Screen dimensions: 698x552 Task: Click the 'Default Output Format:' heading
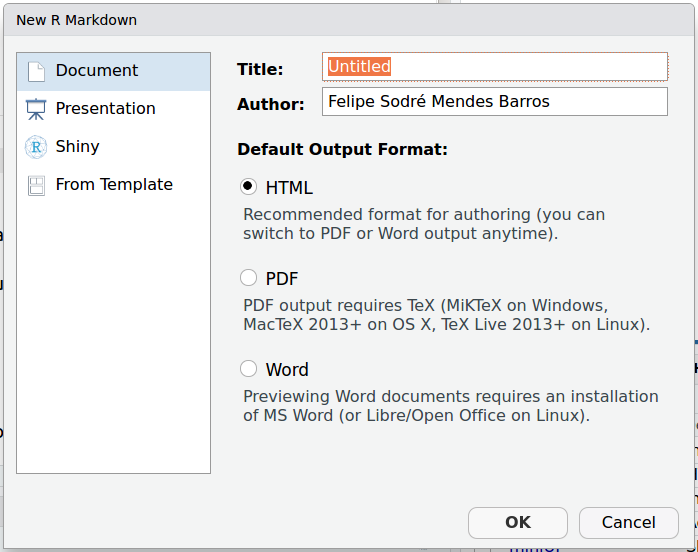[342, 149]
